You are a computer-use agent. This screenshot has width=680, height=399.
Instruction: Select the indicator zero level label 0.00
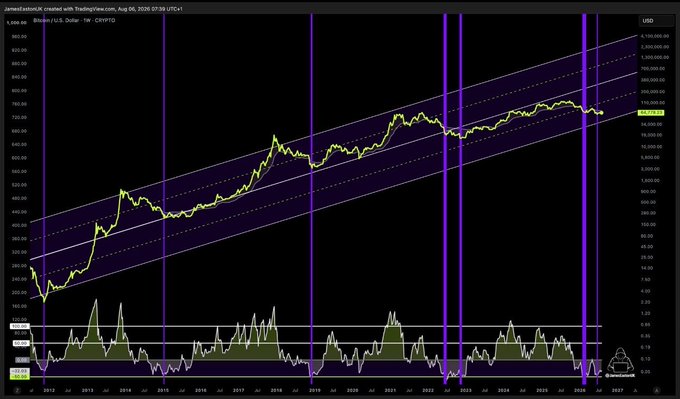tap(21, 360)
